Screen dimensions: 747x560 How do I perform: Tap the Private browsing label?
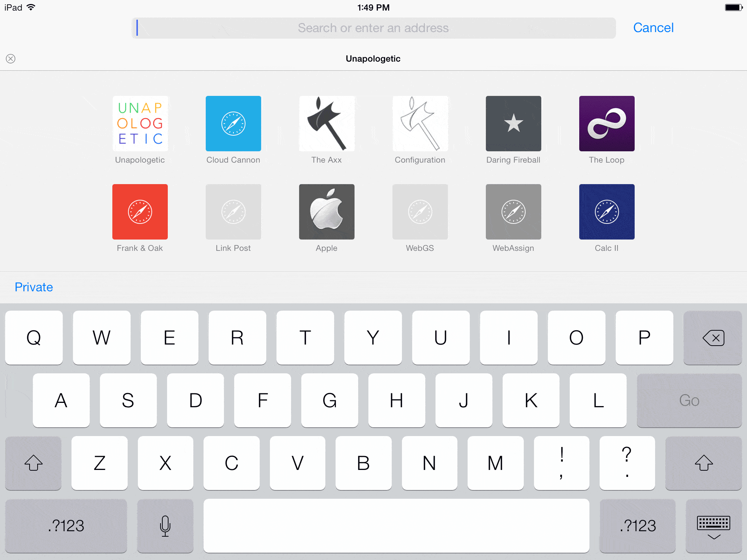click(34, 287)
